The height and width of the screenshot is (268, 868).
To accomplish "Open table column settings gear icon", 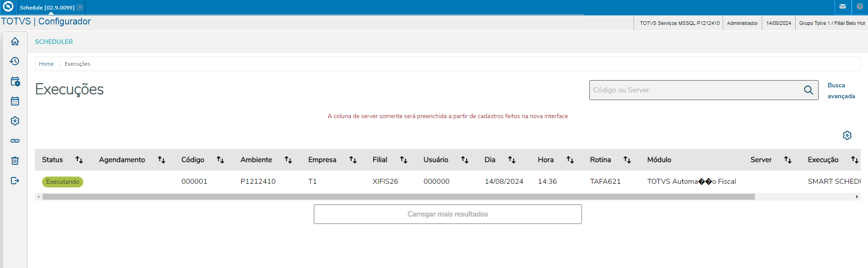I will pyautogui.click(x=847, y=135).
